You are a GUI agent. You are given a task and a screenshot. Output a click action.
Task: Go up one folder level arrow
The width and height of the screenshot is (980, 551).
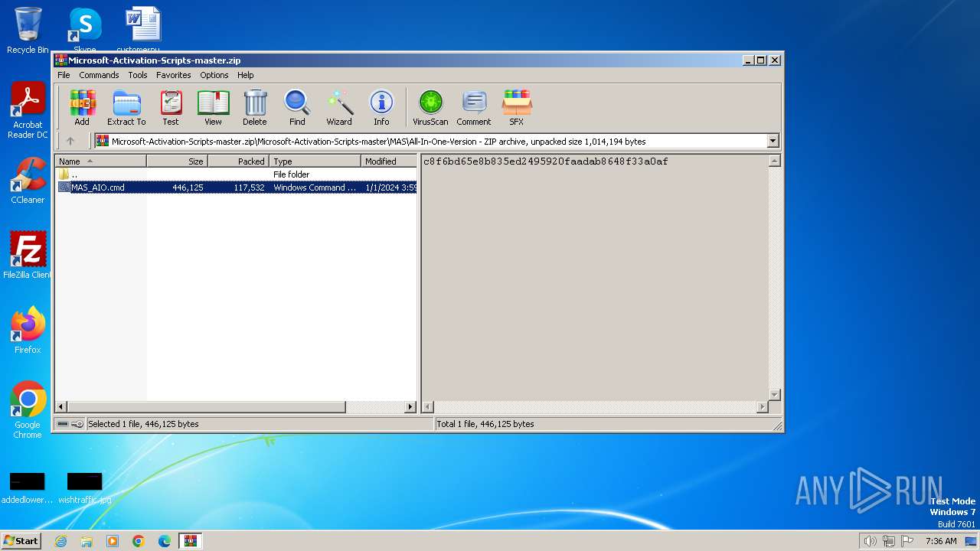[x=70, y=141]
